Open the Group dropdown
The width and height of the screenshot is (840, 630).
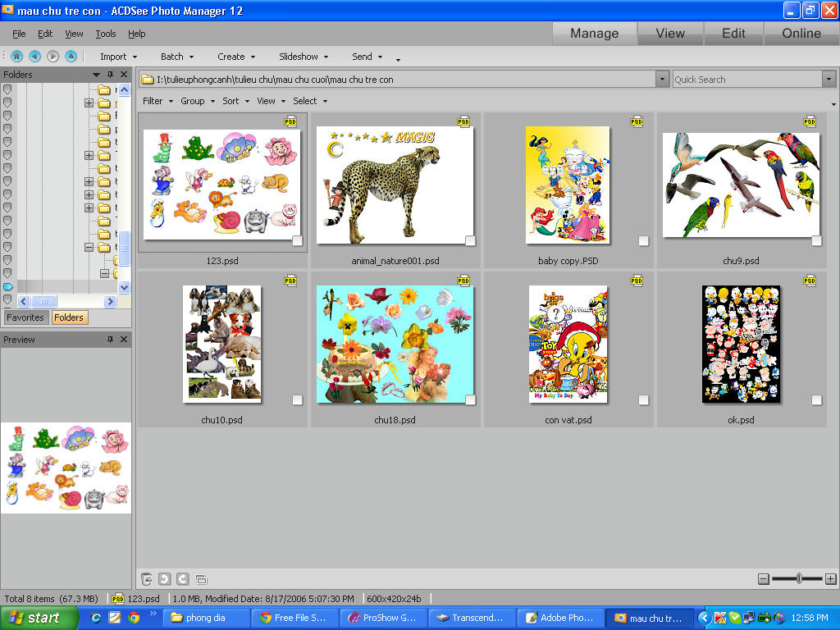pos(197,101)
